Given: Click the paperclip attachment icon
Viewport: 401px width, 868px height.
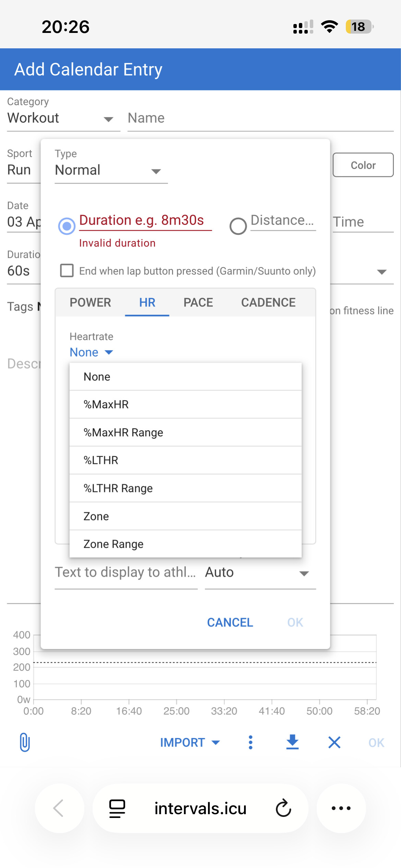Looking at the screenshot, I should click(x=25, y=742).
